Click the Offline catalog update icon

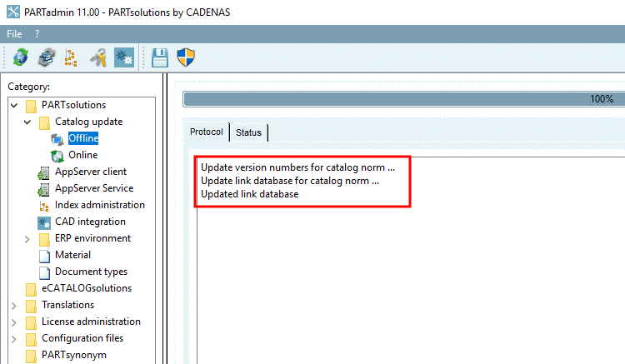coord(57,139)
